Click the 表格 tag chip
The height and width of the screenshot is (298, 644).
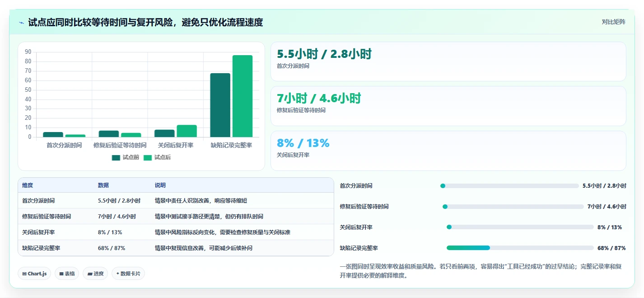point(67,274)
